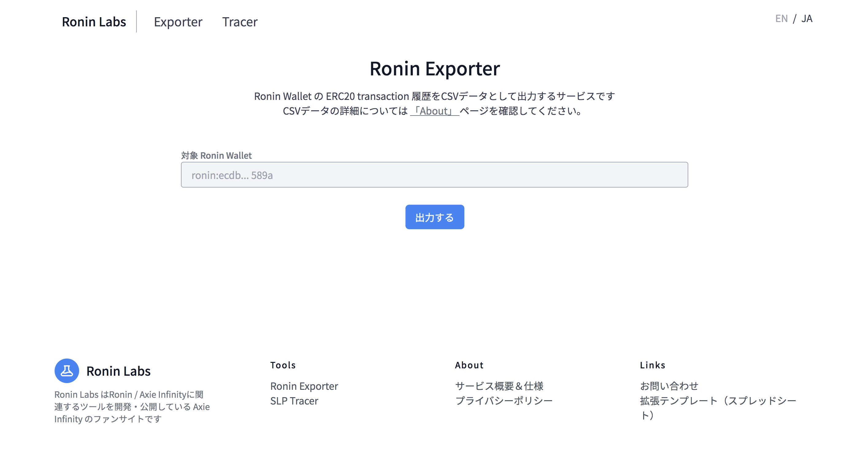This screenshot has height=475, width=868.
Task: Click the footer Ronin Labs title
Action: point(118,371)
